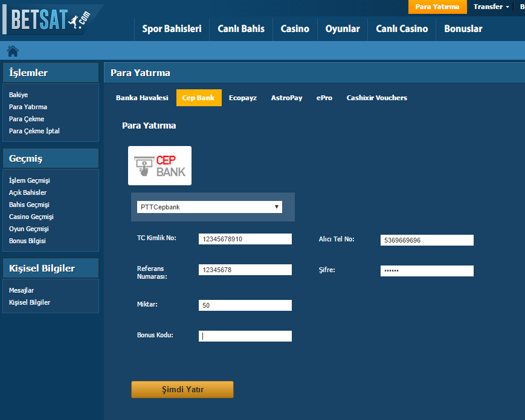Focus the Bonus Kodu field
525x420 pixels.
245,336
